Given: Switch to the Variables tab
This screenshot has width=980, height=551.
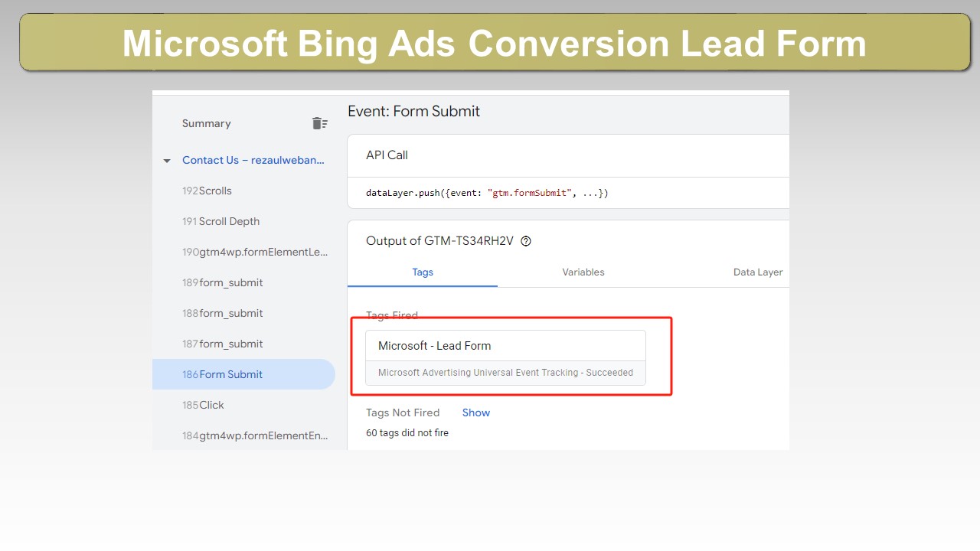Looking at the screenshot, I should tap(583, 272).
